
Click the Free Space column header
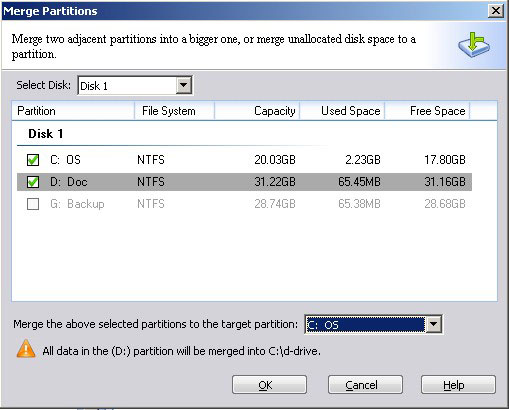tap(427, 111)
